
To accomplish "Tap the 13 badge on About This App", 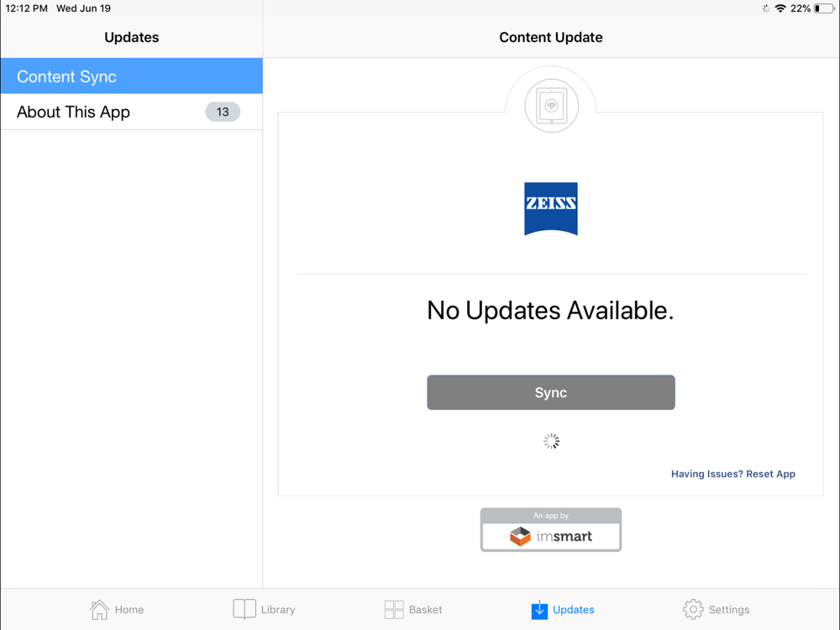I will (x=223, y=112).
